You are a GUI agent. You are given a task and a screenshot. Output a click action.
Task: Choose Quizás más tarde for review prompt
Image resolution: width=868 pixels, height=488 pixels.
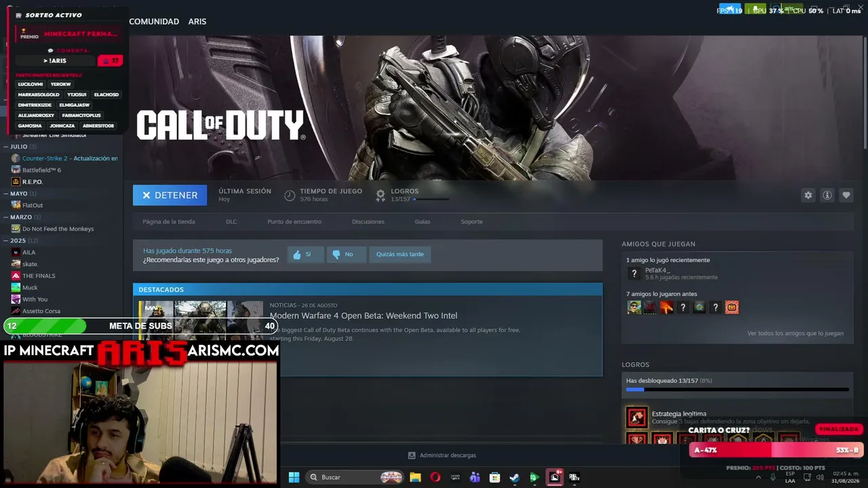pos(400,254)
